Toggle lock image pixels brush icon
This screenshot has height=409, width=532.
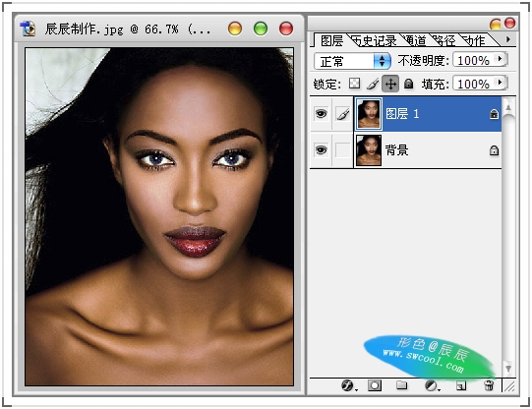(373, 84)
